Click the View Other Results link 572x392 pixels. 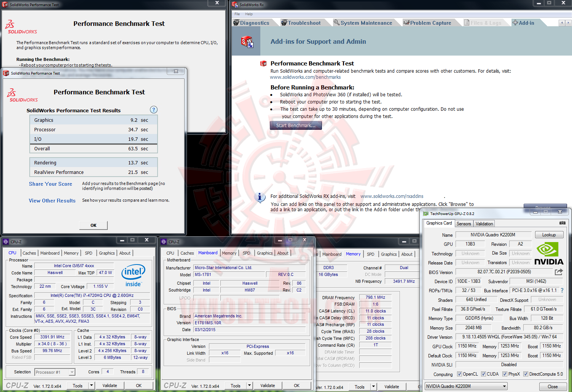(52, 201)
